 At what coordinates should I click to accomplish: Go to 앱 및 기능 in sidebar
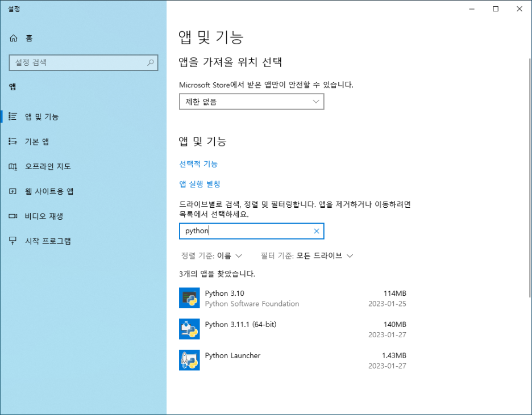click(x=83, y=116)
